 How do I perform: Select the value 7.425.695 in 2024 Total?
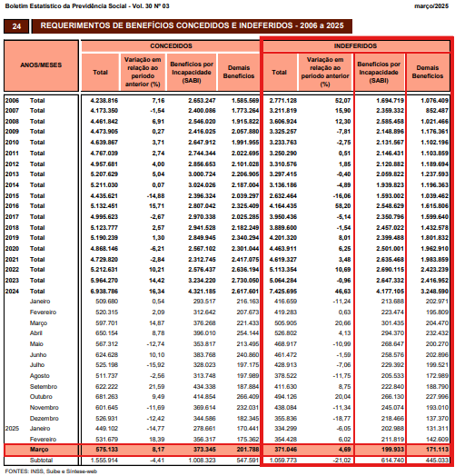click(x=283, y=291)
